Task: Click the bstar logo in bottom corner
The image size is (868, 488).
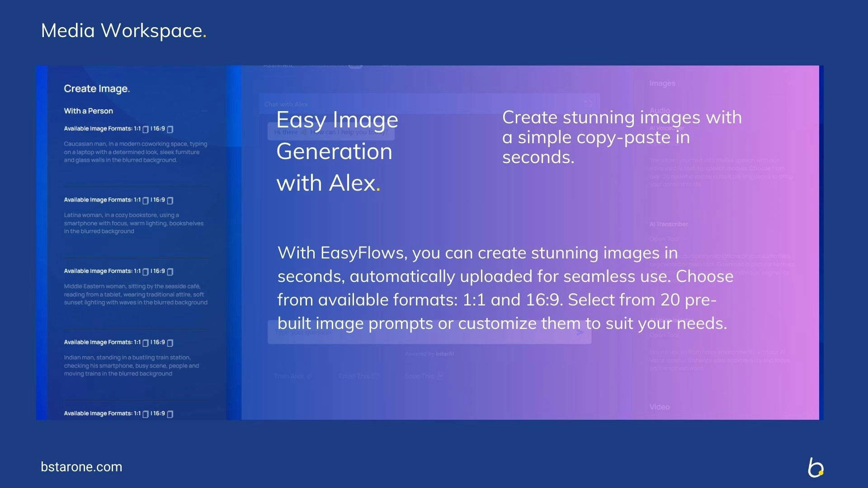Action: point(816,467)
